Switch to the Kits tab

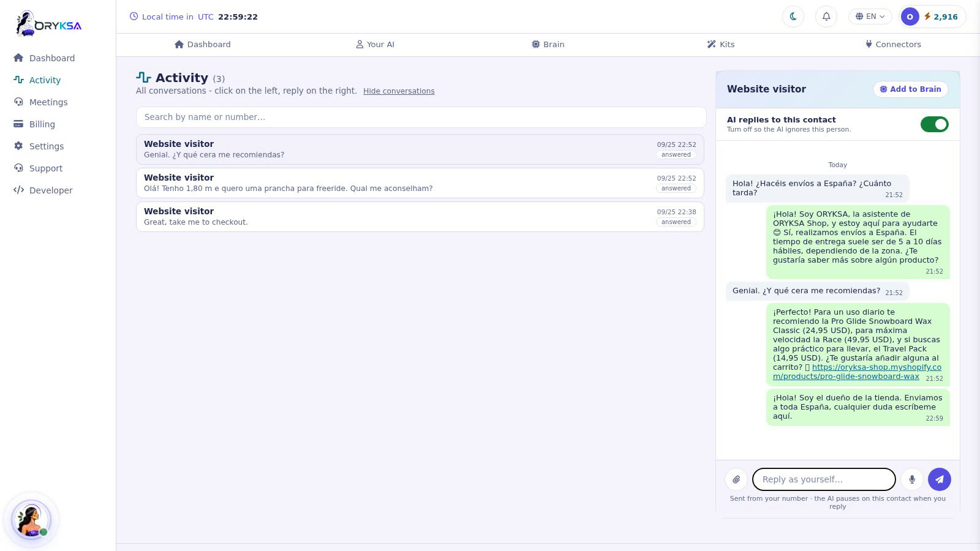(x=721, y=45)
